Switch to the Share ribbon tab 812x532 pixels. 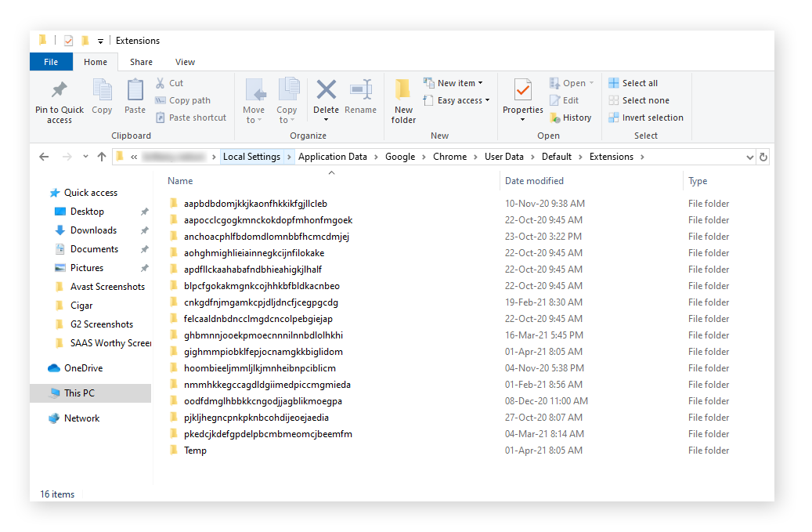coord(141,61)
